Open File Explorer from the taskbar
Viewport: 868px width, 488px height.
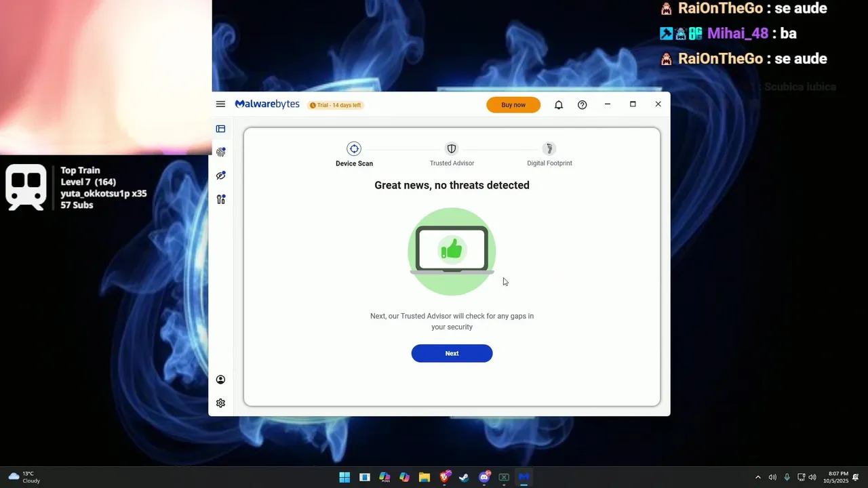click(x=425, y=477)
